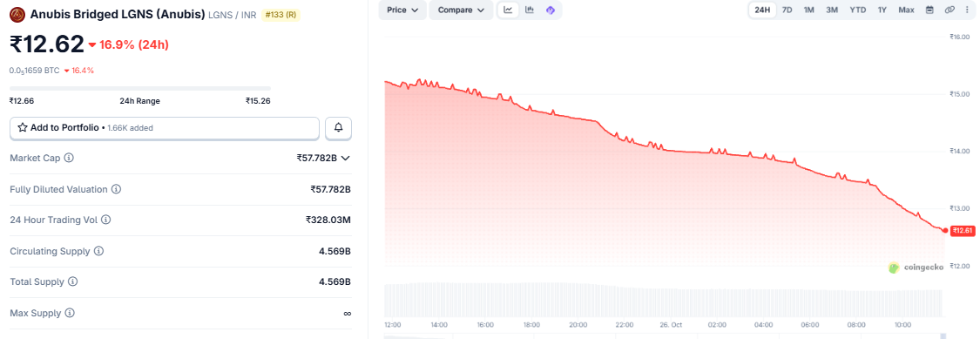Click the chart link/embed icon
The height and width of the screenshot is (339, 980).
click(950, 10)
